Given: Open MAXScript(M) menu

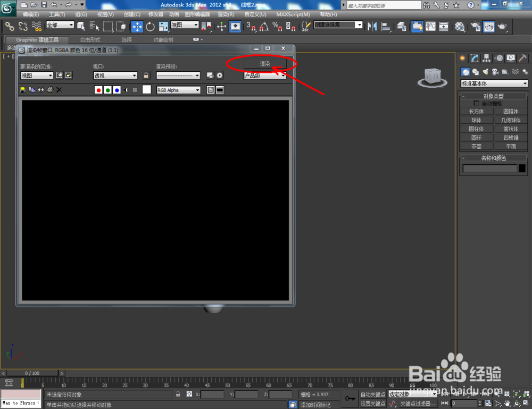Looking at the screenshot, I should point(293,14).
